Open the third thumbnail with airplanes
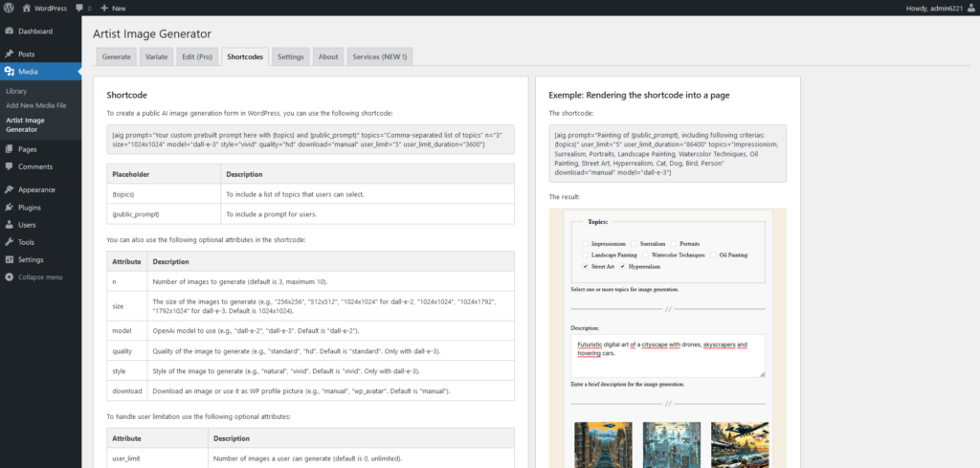This screenshot has height=468, width=980. (x=740, y=445)
